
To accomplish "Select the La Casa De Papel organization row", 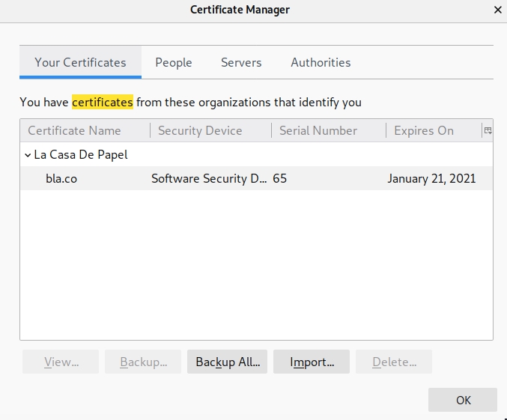I will [81, 155].
